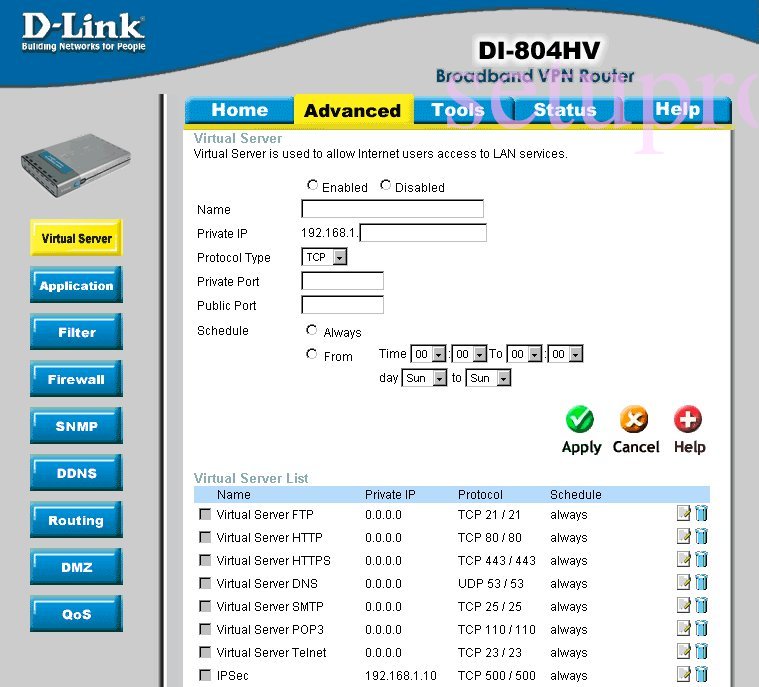Image resolution: width=759 pixels, height=687 pixels.
Task: Click the UDP 53 / 53 protocol cell
Action: (x=491, y=583)
